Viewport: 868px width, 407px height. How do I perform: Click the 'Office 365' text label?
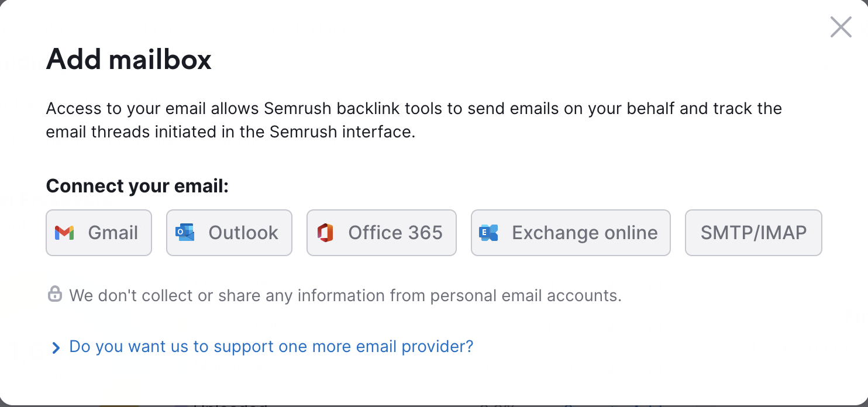[x=395, y=233]
